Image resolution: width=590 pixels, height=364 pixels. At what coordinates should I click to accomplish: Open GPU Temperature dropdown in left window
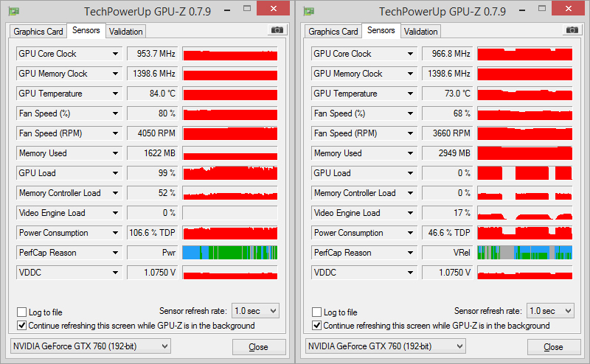(x=115, y=94)
